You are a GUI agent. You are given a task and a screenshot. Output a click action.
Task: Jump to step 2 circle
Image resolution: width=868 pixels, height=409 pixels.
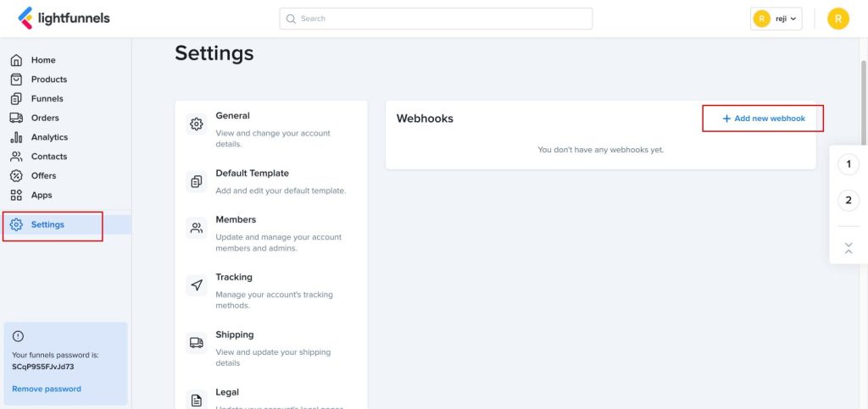[849, 200]
